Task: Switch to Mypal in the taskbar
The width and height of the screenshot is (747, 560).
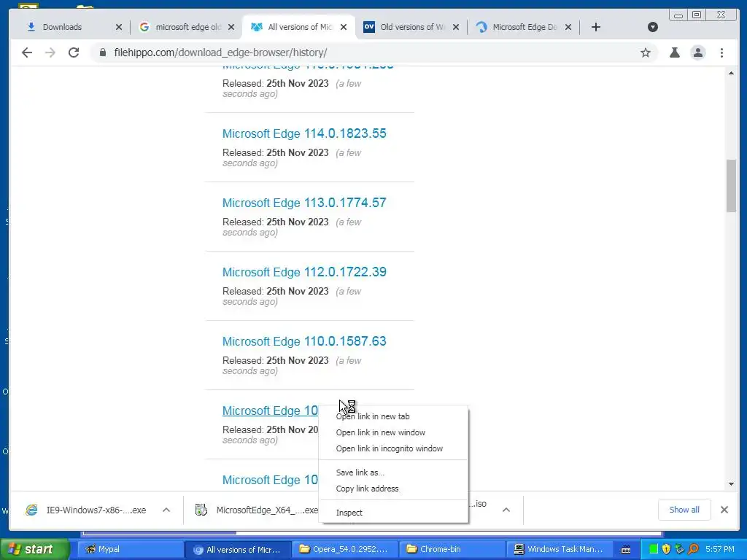Action: [130, 549]
